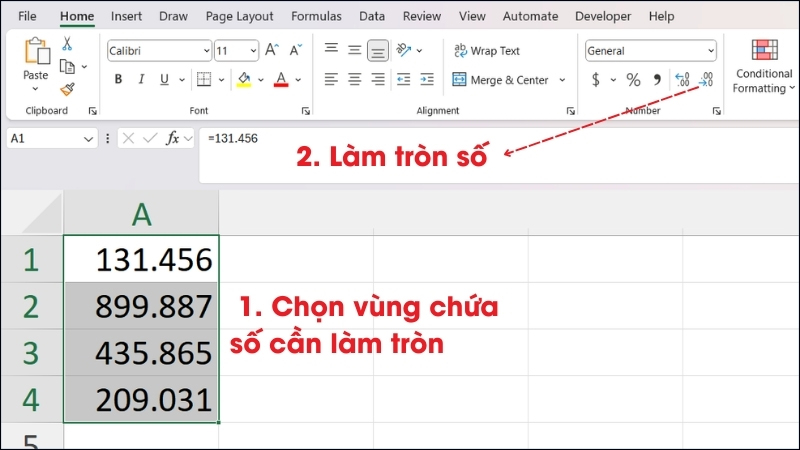800x450 pixels.
Task: Open the fill color dropdown arrow
Action: click(x=261, y=80)
